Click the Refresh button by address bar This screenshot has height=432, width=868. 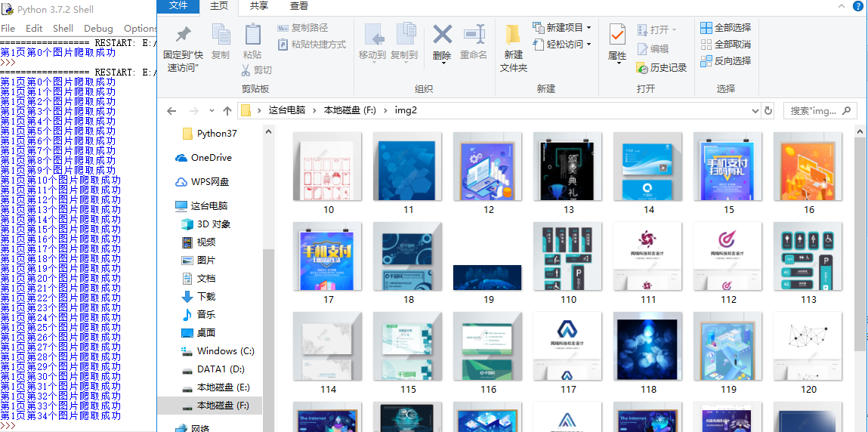point(768,110)
